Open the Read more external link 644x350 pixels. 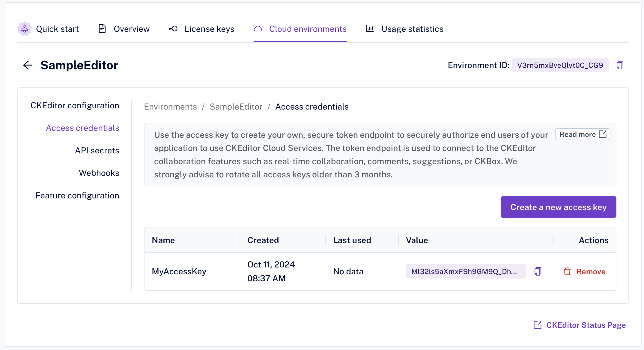[583, 134]
